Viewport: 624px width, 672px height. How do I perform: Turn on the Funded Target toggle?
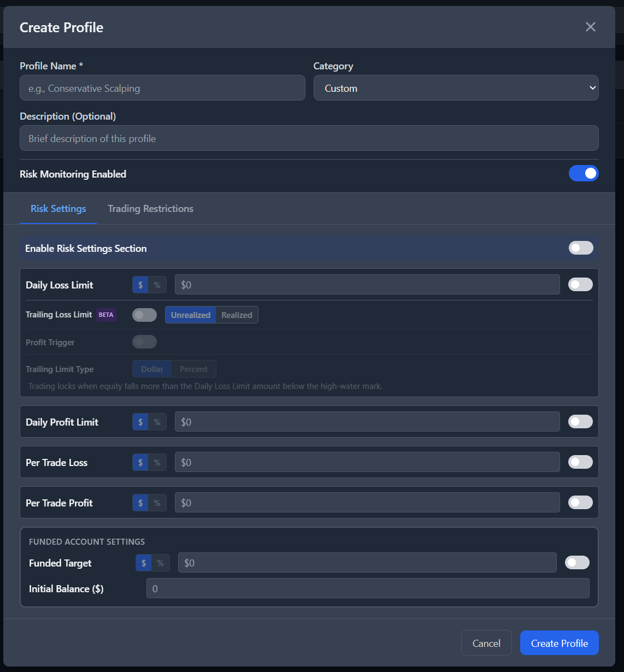coord(577,562)
